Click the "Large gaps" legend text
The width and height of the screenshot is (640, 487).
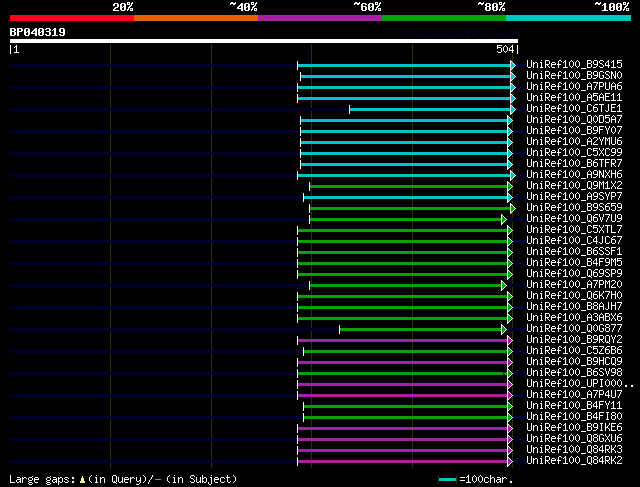[42, 479]
